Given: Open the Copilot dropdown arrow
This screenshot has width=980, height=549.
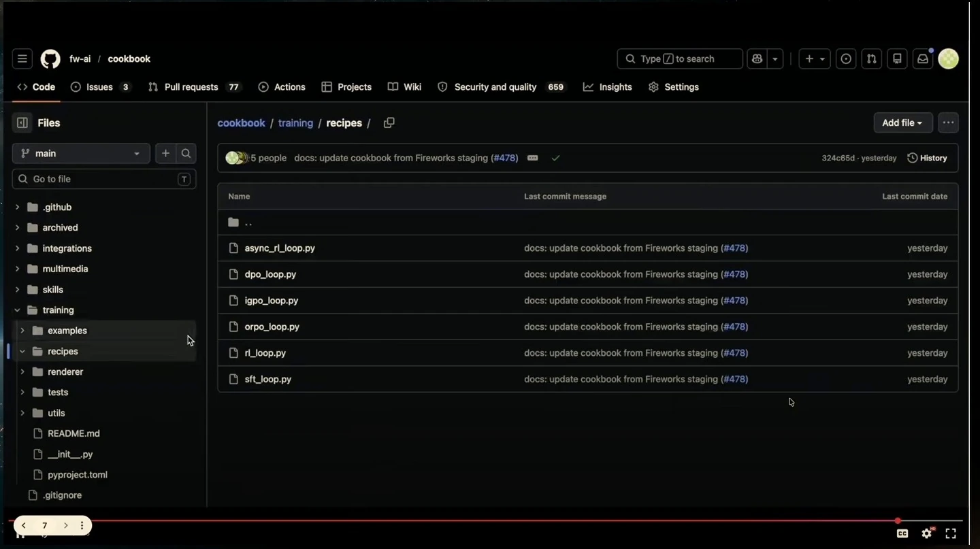Looking at the screenshot, I should coord(775,59).
